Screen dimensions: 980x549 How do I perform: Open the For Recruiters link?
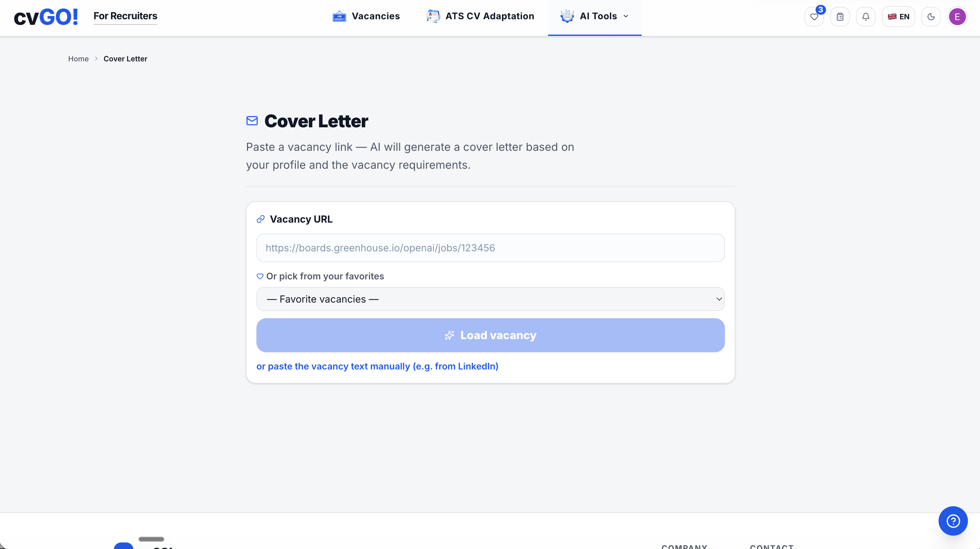pos(125,16)
